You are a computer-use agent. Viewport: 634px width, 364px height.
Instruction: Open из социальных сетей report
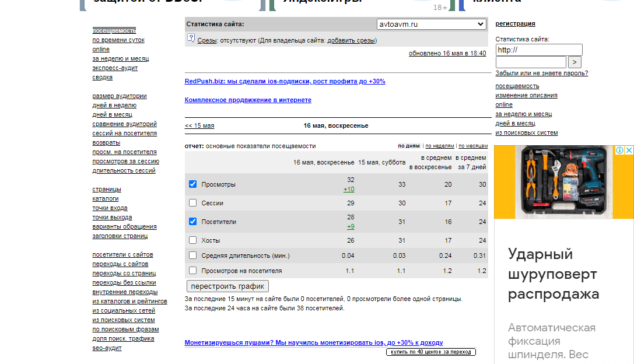click(x=123, y=310)
